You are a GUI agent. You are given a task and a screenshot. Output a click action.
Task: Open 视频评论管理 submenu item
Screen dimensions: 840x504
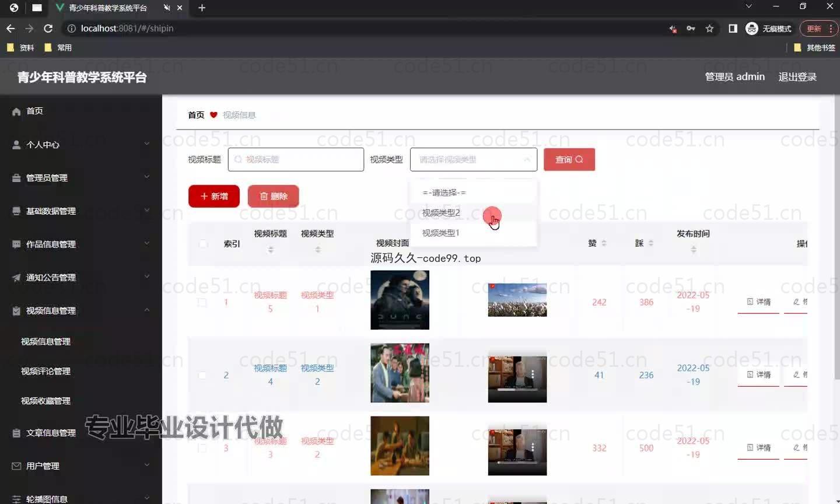click(x=45, y=371)
